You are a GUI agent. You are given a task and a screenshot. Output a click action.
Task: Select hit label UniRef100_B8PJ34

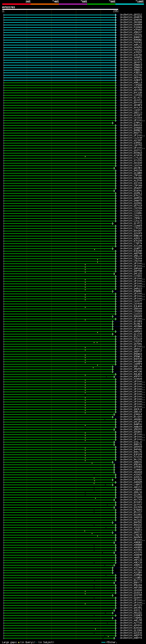pos(131,366)
